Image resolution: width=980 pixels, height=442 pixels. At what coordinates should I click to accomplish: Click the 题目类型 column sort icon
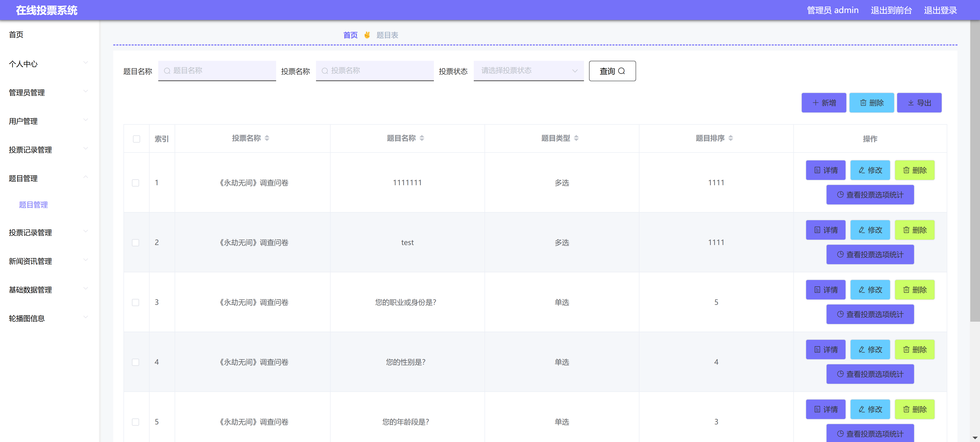576,138
